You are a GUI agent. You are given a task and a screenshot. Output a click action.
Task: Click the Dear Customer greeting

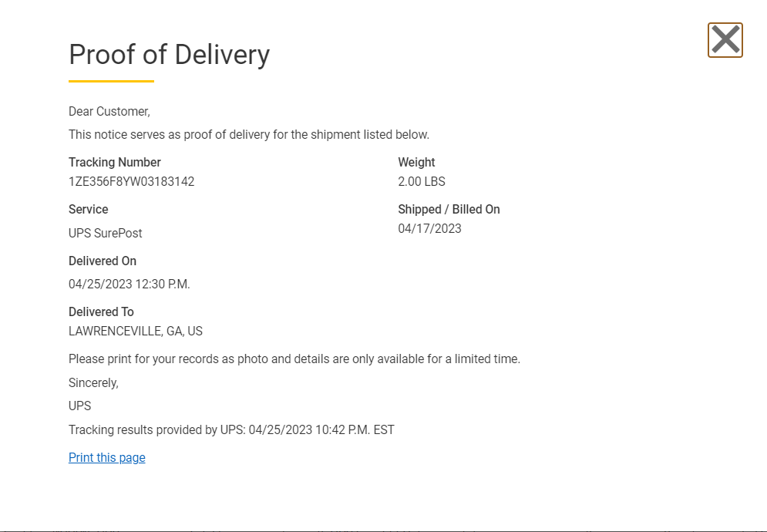(x=109, y=112)
